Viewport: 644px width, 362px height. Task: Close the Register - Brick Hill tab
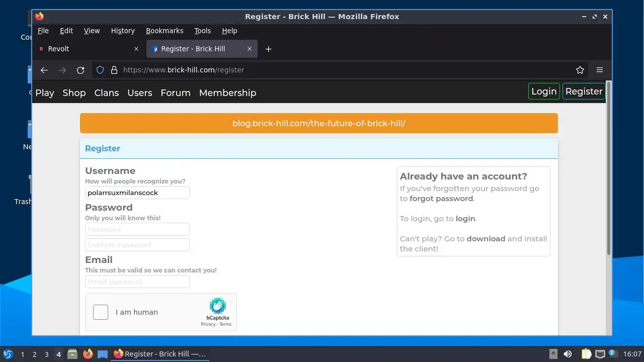click(x=250, y=49)
